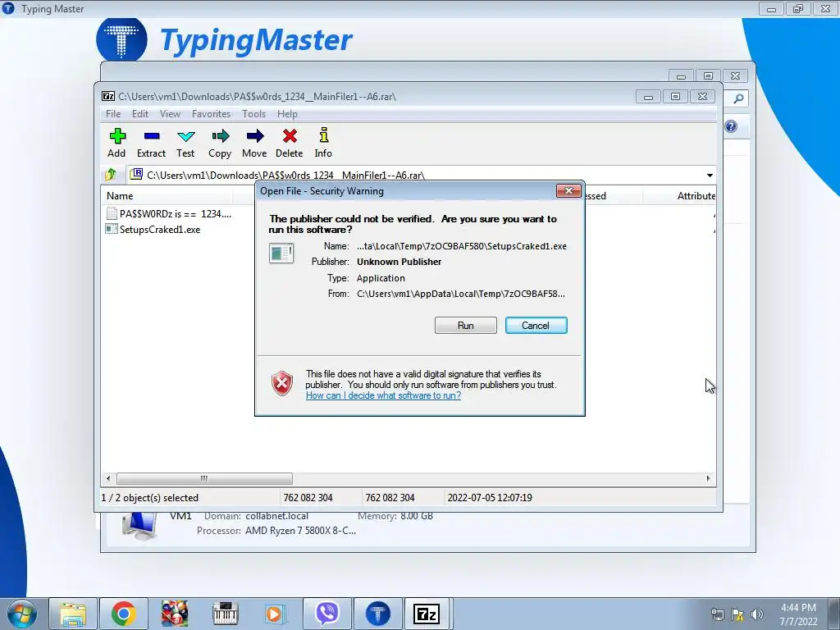Click the application file icon in dialog
This screenshot has height=630, width=840.
pyautogui.click(x=281, y=253)
